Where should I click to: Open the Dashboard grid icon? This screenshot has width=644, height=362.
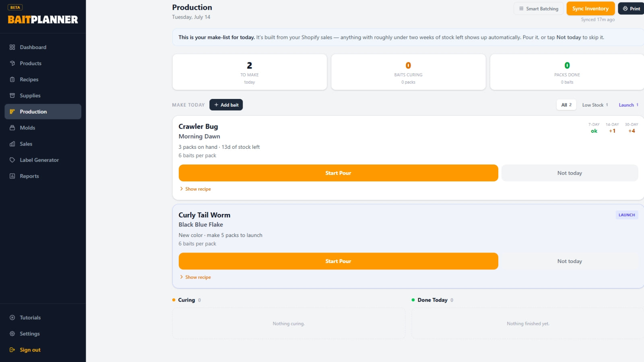(12, 47)
